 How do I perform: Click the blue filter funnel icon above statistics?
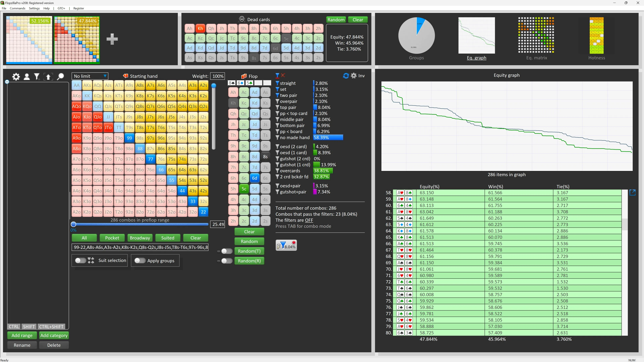click(x=277, y=75)
